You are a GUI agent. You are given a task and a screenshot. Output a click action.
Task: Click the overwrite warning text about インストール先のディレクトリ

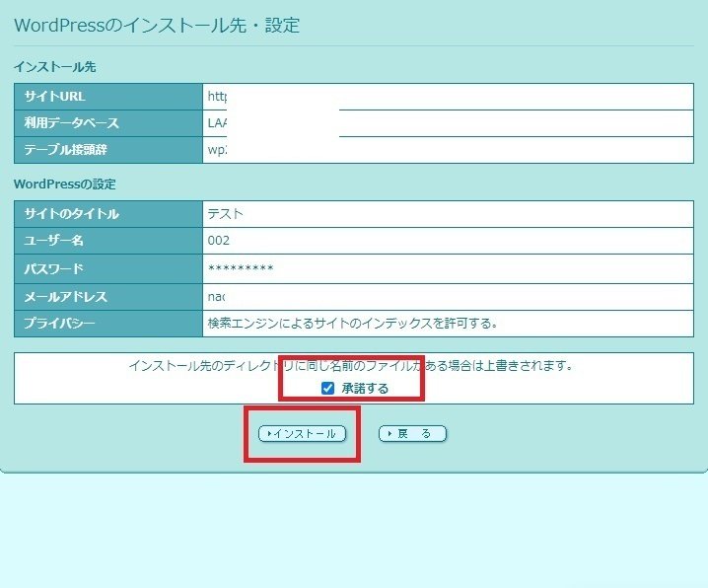click(351, 365)
